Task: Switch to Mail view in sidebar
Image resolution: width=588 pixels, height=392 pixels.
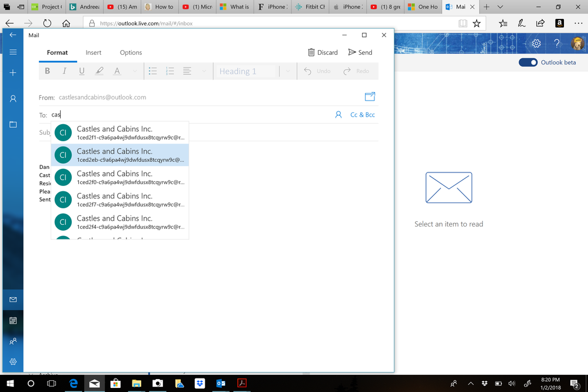Action: coord(13,300)
